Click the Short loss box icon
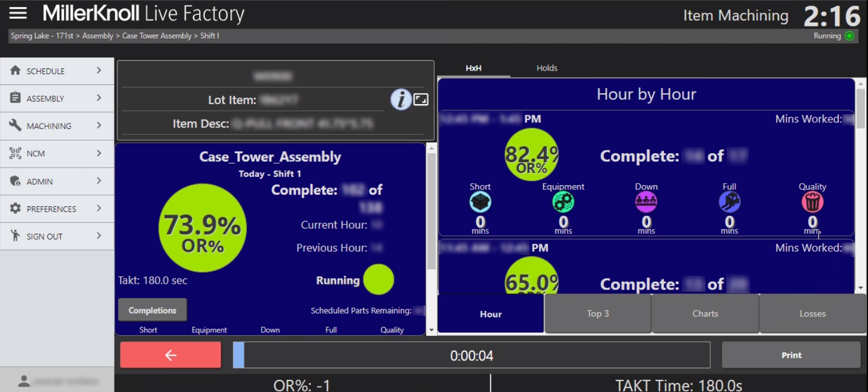 (480, 202)
